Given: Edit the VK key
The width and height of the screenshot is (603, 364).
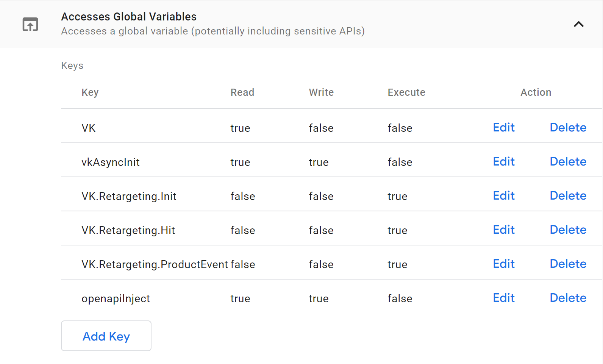Looking at the screenshot, I should [503, 128].
